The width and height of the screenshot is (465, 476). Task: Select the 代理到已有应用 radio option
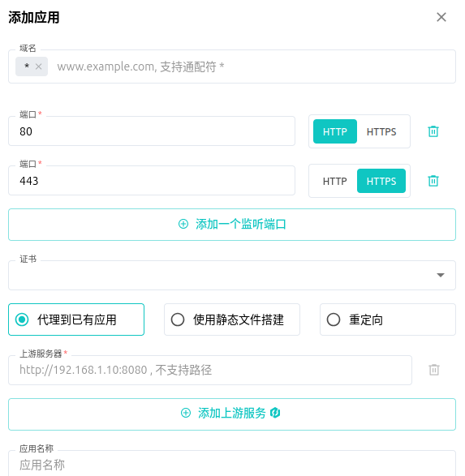(76, 319)
